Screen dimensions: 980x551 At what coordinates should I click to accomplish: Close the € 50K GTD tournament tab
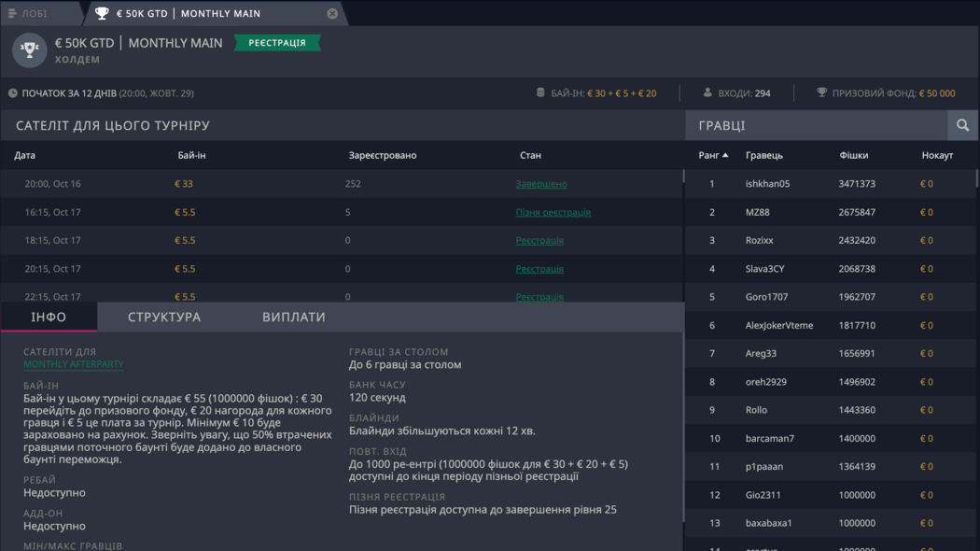(x=333, y=13)
